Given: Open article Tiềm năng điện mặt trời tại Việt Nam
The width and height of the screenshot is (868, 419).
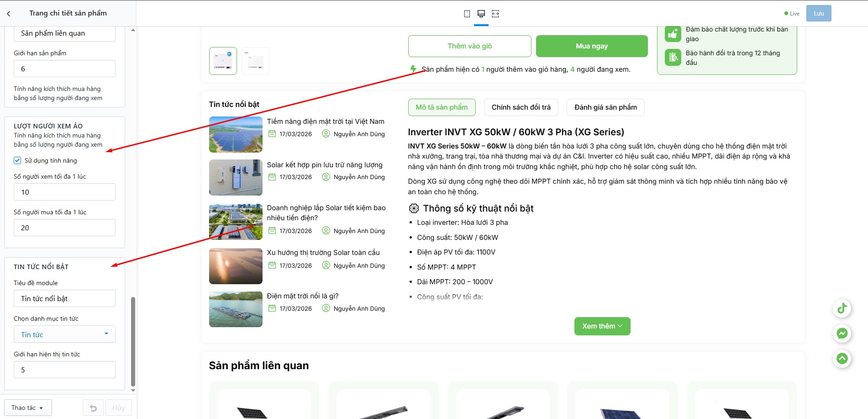Looking at the screenshot, I should click(326, 122).
